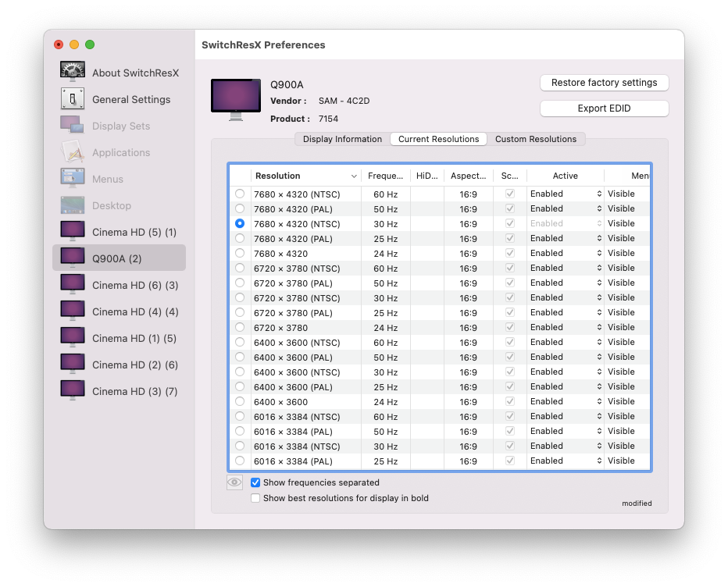The width and height of the screenshot is (728, 587).
Task: Click Scaling column header
Action: click(510, 176)
